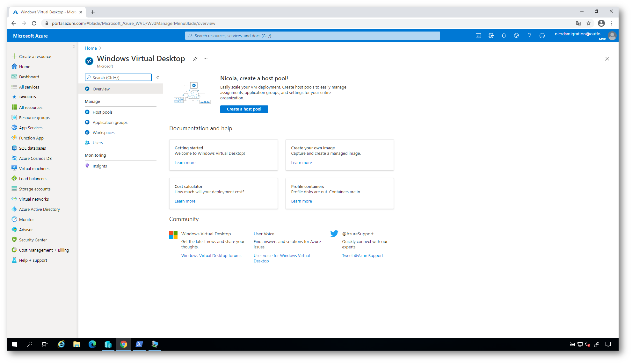Click the App Services icon

coord(14,127)
